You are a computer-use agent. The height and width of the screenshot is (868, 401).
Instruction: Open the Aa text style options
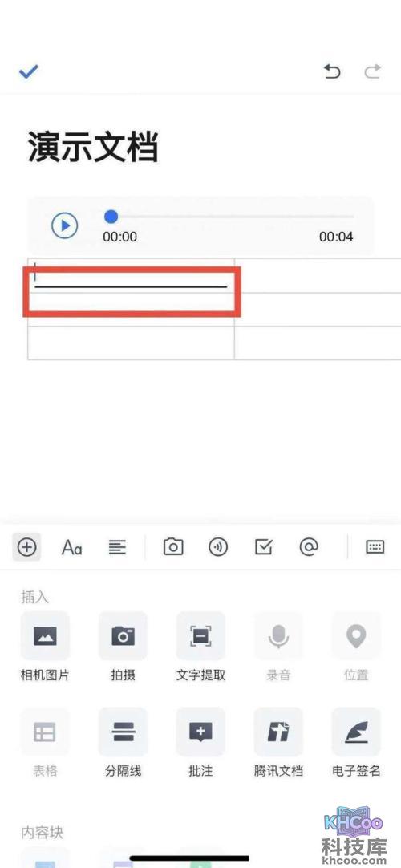pos(72,547)
